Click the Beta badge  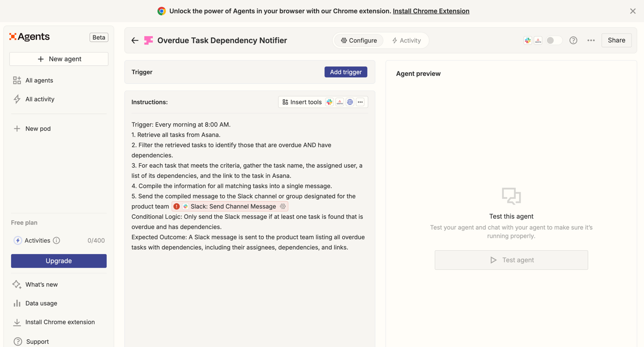(99, 38)
